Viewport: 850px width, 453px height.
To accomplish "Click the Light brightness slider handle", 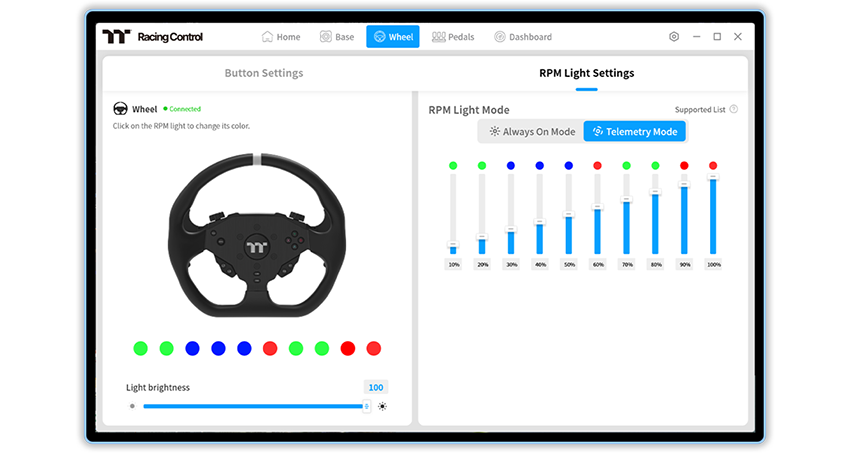I will (x=366, y=406).
